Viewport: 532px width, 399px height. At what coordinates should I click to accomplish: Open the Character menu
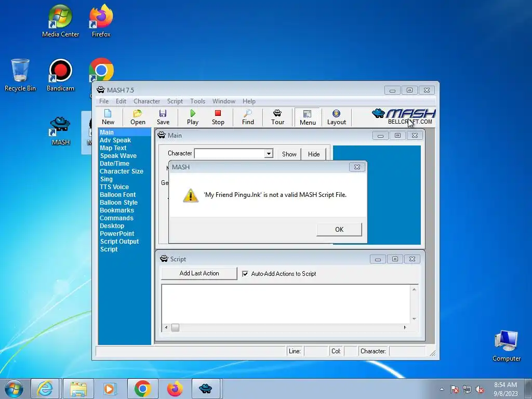147,101
